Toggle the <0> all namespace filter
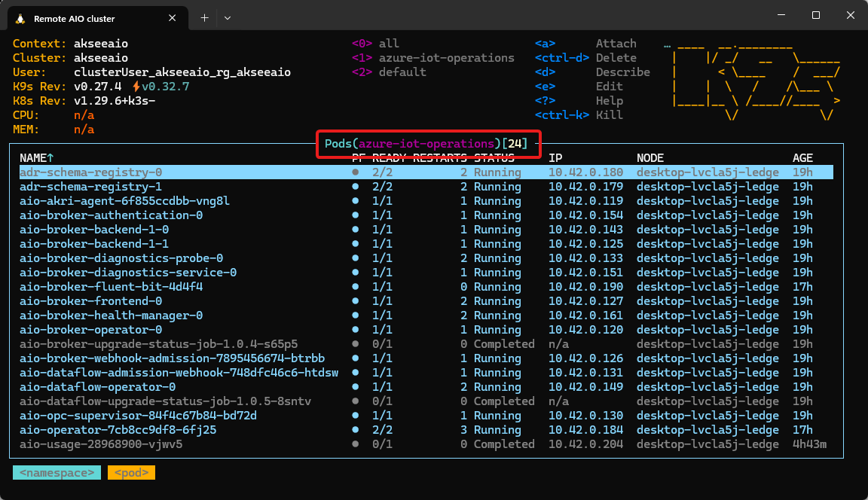The width and height of the screenshot is (868, 500). pyautogui.click(x=377, y=43)
